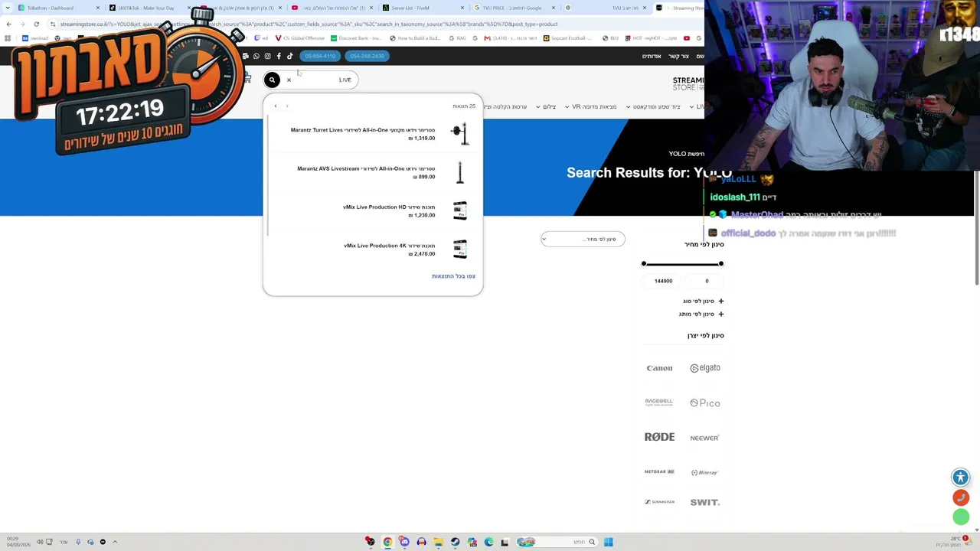Clear the search field with the X
The height and width of the screenshot is (551, 980).
click(289, 80)
